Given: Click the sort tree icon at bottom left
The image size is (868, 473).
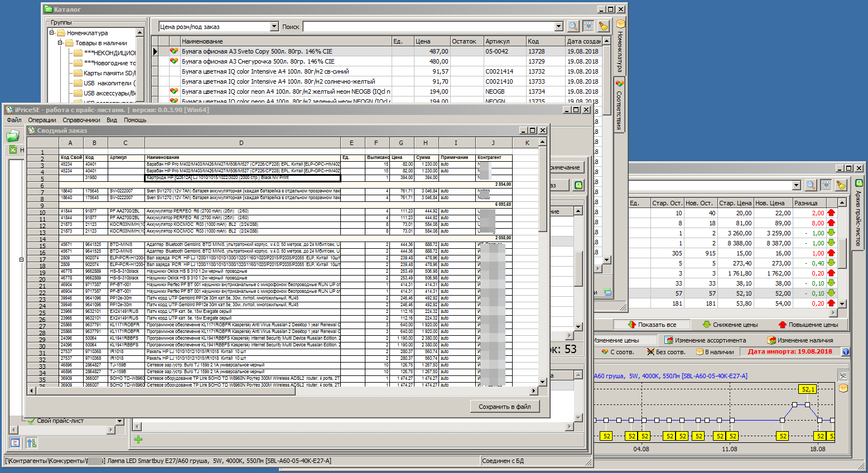Looking at the screenshot, I should [x=31, y=443].
